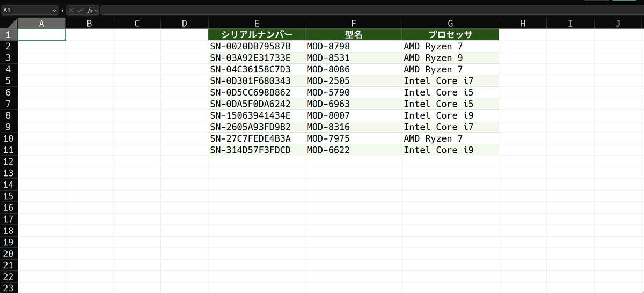Select Intel Core i5 in MOD-5790 row
Viewport: 644px width, 293px height.
coord(450,92)
